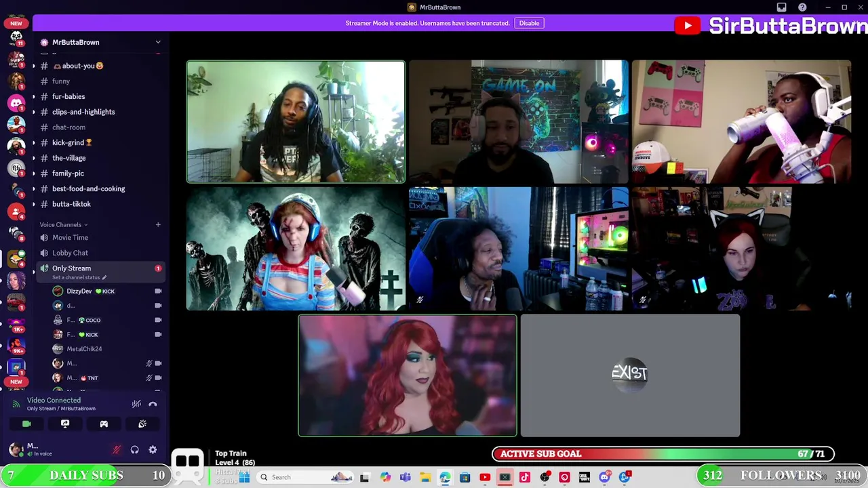Focus video tile with GAME ON neon sign
868x488 pixels.
(519, 122)
